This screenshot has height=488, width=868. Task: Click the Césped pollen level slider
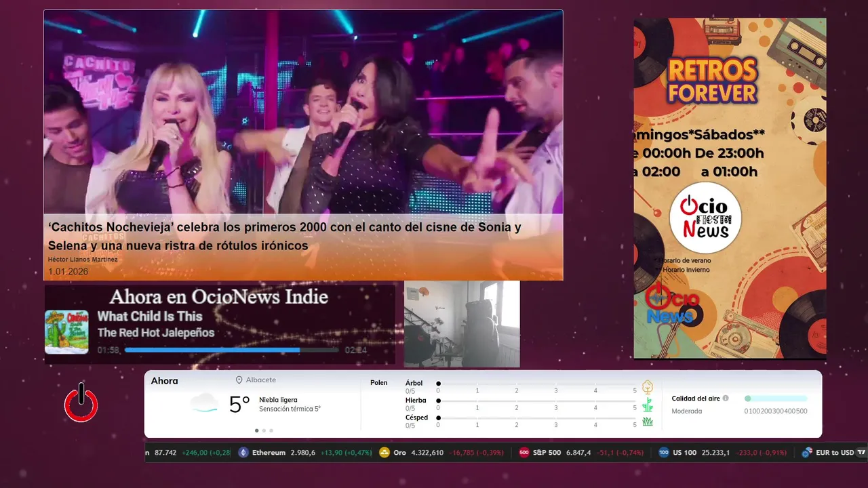(x=536, y=418)
